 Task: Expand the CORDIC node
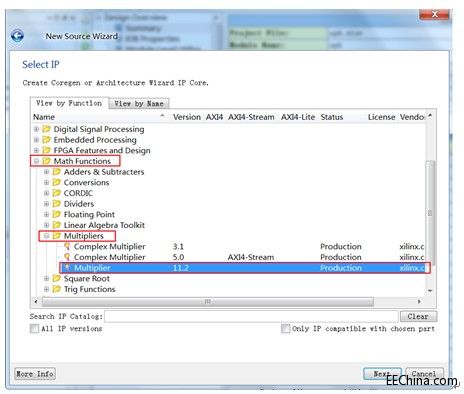tap(46, 193)
